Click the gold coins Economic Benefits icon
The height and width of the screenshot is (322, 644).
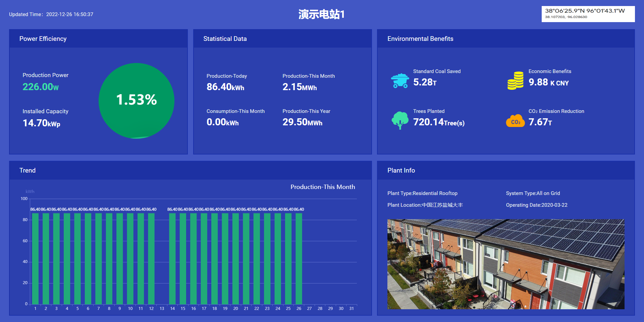coord(516,81)
